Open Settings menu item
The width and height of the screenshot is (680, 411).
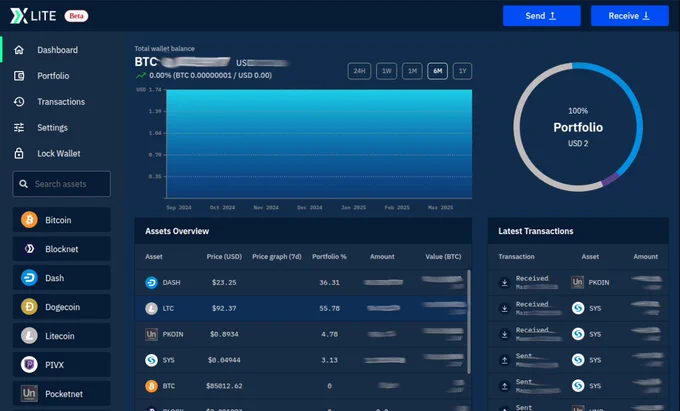coord(52,127)
